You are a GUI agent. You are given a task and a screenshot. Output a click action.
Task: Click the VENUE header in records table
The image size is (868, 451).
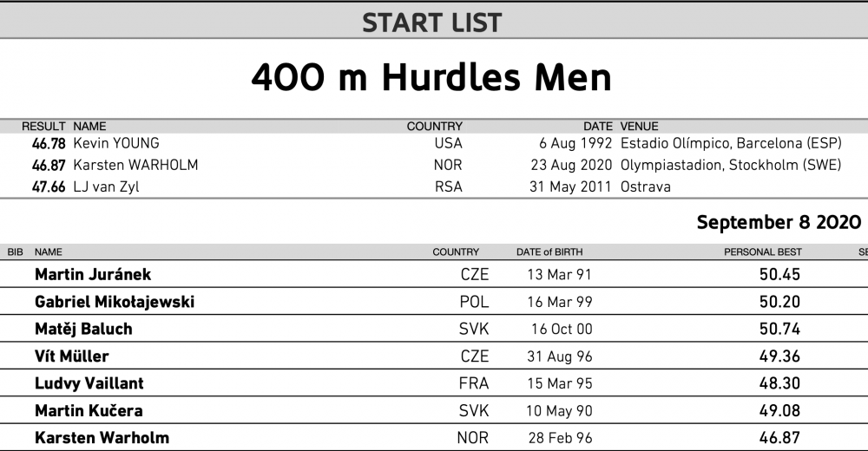pyautogui.click(x=640, y=126)
